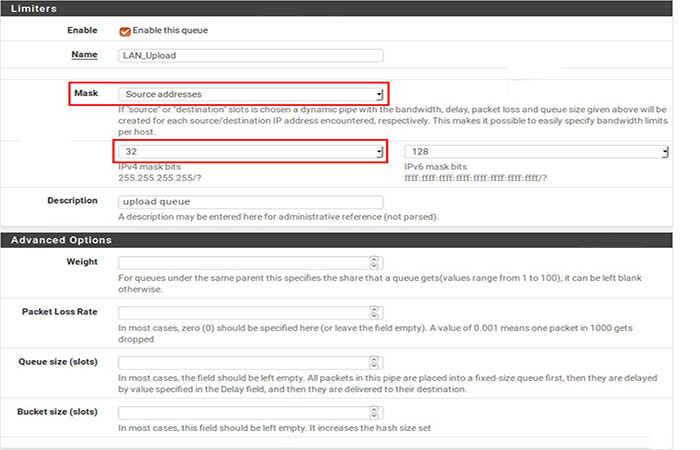
Task: Adjust the Bucket size spinner arrows
Action: [x=374, y=412]
